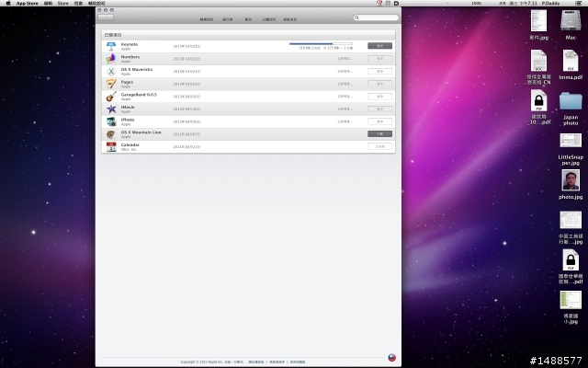Image resolution: width=588 pixels, height=368 pixels.
Task: Select the locked PDF ending _10...pdf
Action: (539, 100)
